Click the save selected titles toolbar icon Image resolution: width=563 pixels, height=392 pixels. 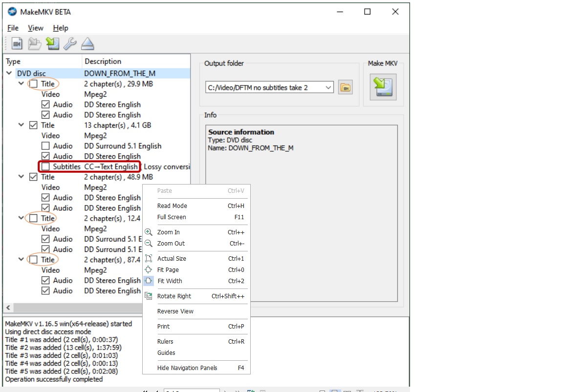click(x=52, y=44)
